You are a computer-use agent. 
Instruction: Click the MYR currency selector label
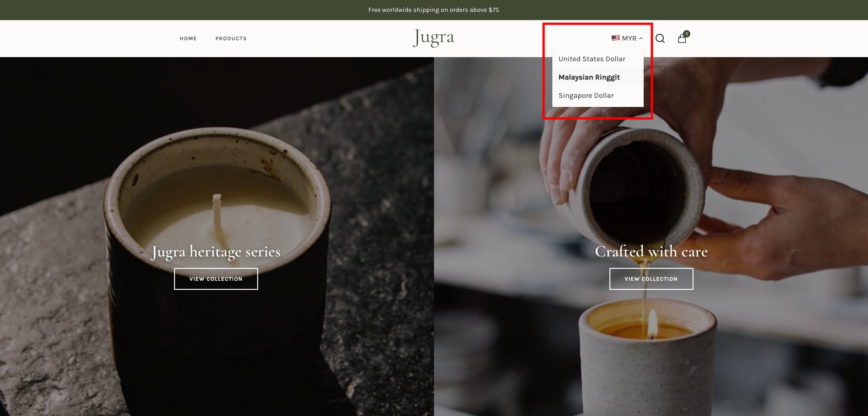coord(629,38)
